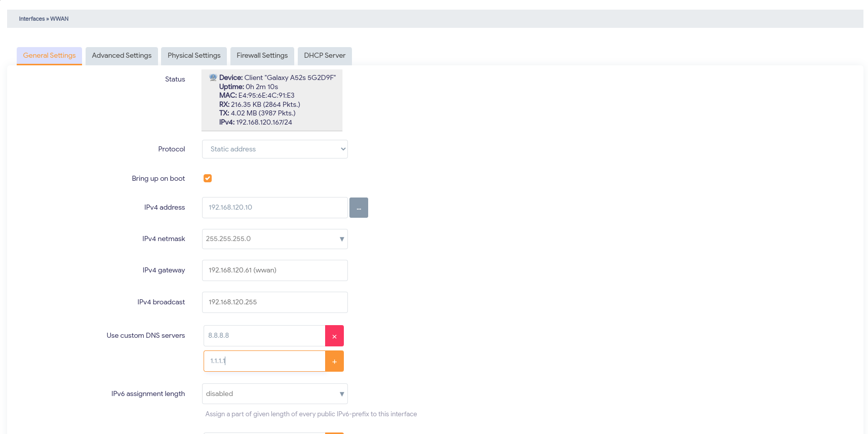Click the IPv4 netmask 255.255.255.0 field
Screen dimensions: 868x434
(268, 239)
